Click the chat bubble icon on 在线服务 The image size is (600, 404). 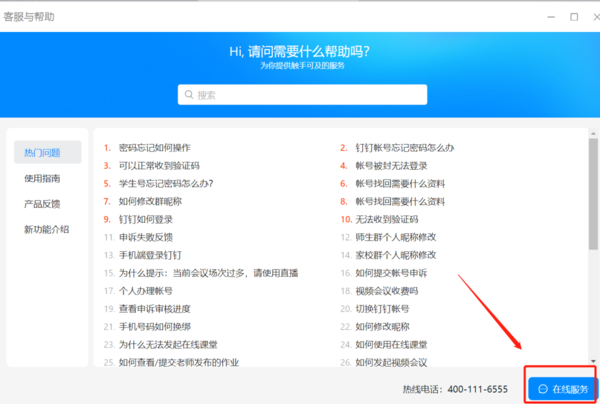pos(542,388)
